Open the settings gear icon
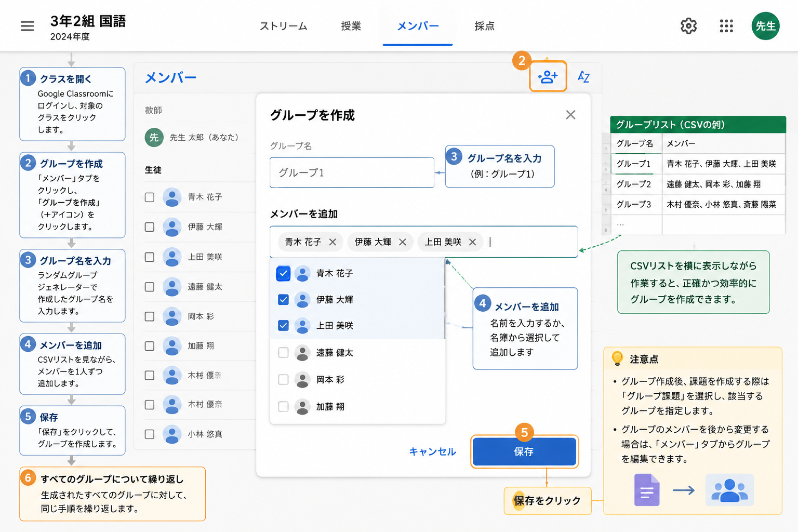The width and height of the screenshot is (798, 532). pos(688,26)
